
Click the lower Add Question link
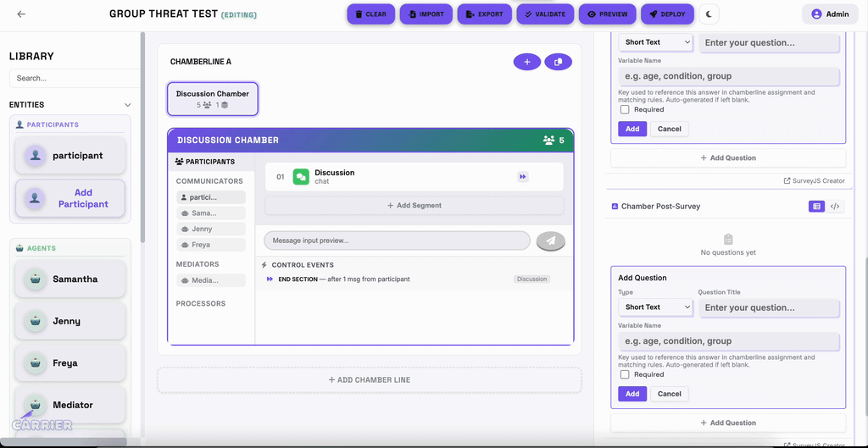(728, 423)
